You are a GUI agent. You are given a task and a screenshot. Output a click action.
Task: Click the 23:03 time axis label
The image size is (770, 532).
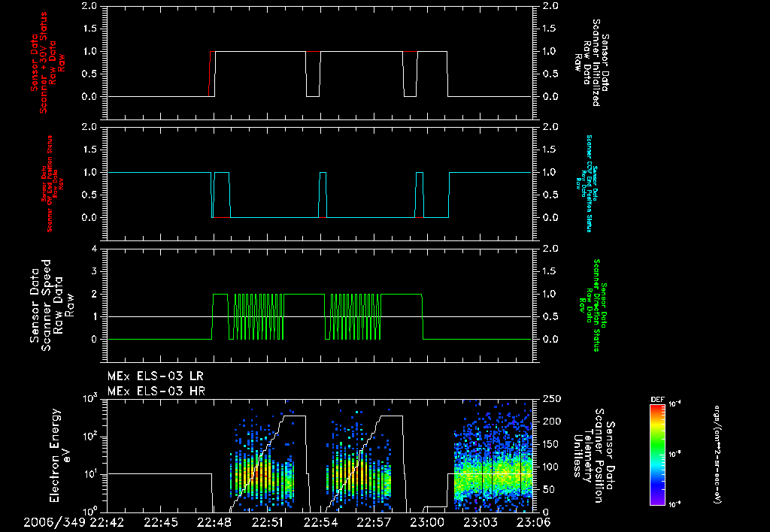(x=480, y=522)
